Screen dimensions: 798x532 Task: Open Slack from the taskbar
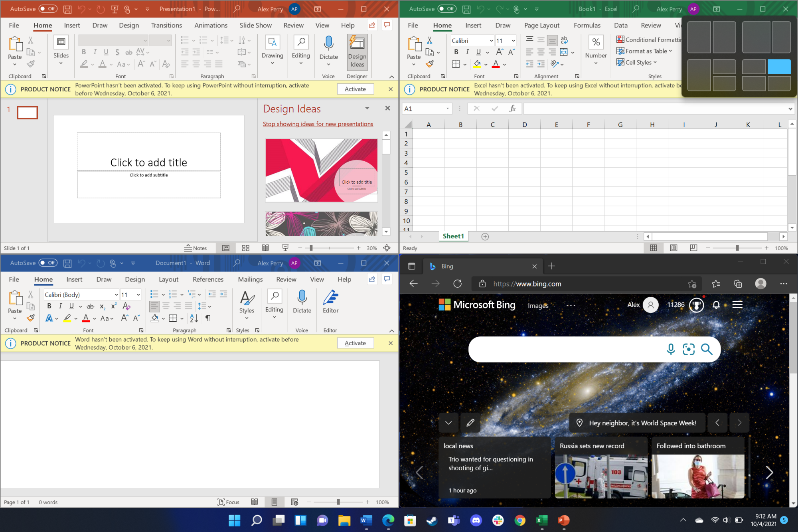[x=498, y=520]
